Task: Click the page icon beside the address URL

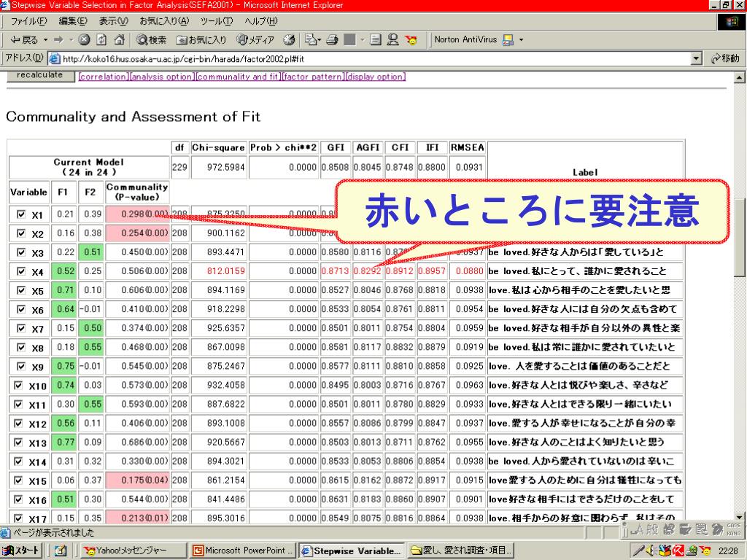Action: [55, 59]
